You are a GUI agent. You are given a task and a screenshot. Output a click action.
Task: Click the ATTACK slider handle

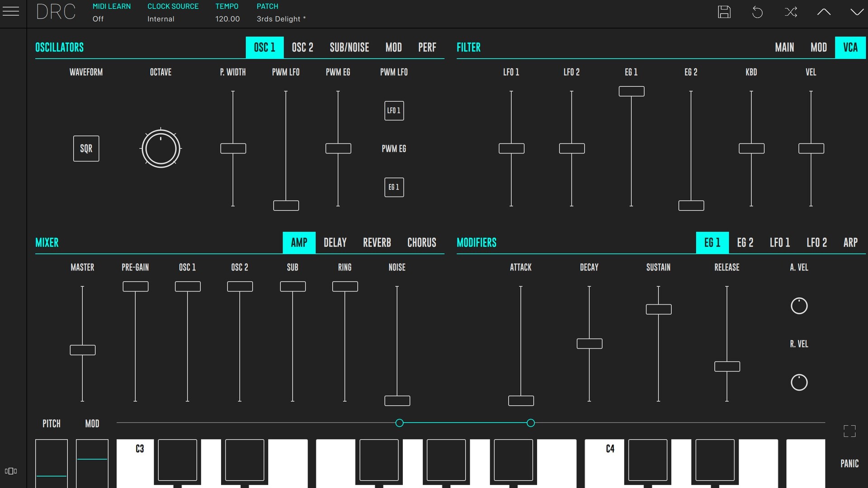click(x=521, y=401)
